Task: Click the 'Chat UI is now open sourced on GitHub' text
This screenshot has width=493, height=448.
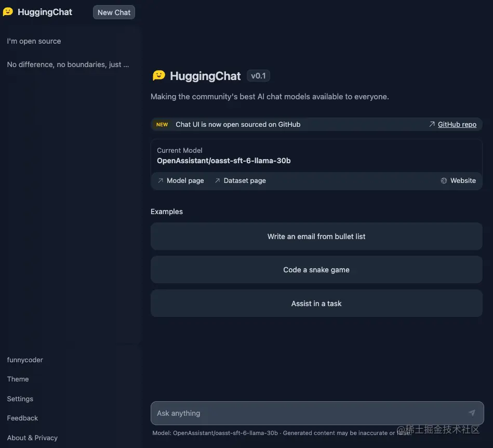Action: (238, 124)
